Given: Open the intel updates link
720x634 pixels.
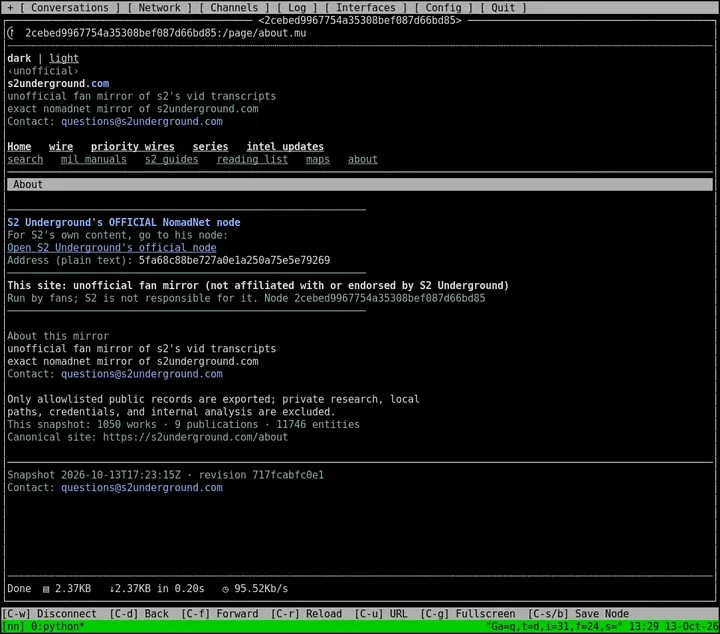Looking at the screenshot, I should coord(285,146).
